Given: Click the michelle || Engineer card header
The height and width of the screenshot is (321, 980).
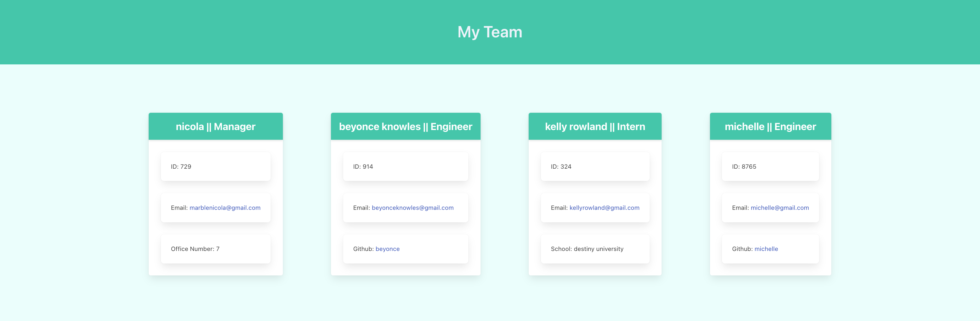Looking at the screenshot, I should pos(770,126).
